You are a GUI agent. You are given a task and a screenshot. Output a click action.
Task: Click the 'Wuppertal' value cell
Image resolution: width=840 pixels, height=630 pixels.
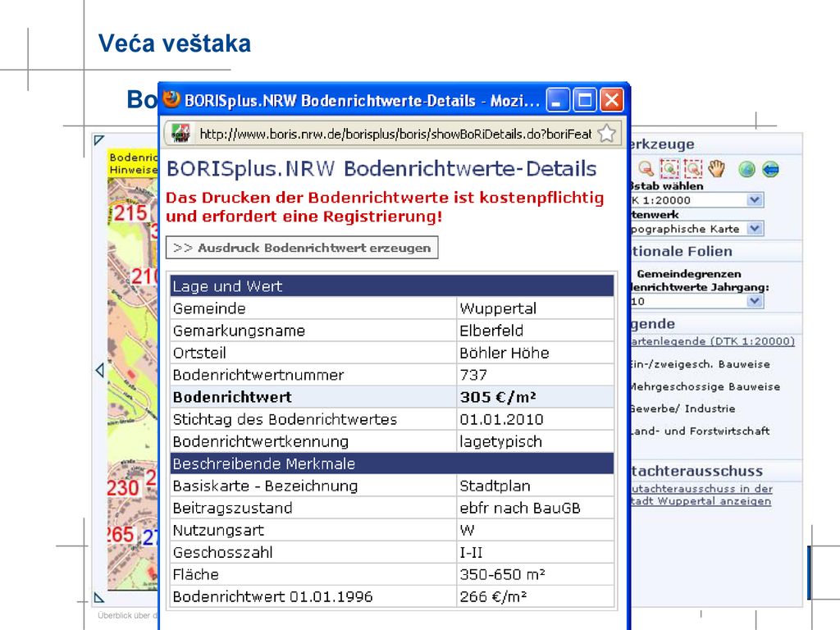pyautogui.click(x=535, y=308)
